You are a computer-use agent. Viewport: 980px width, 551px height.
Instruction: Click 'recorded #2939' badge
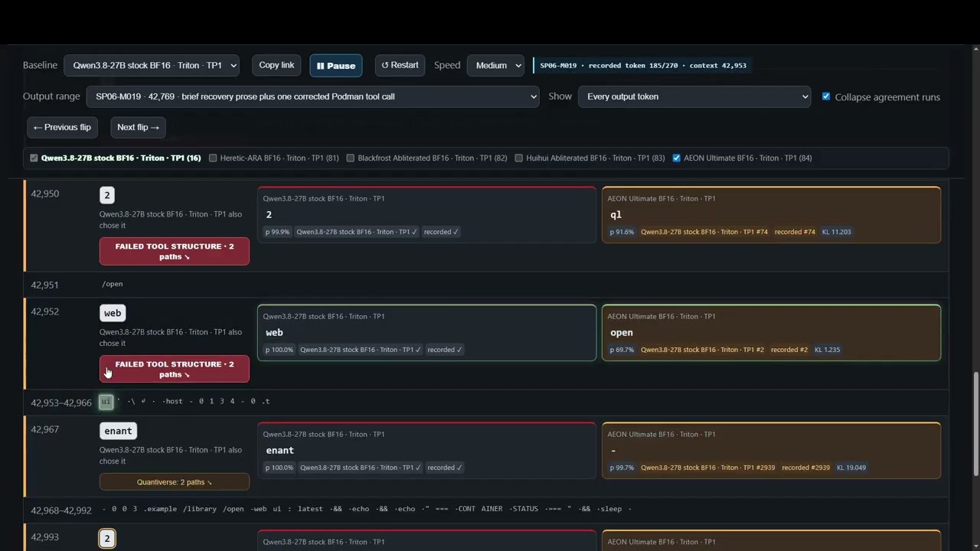tap(805, 468)
